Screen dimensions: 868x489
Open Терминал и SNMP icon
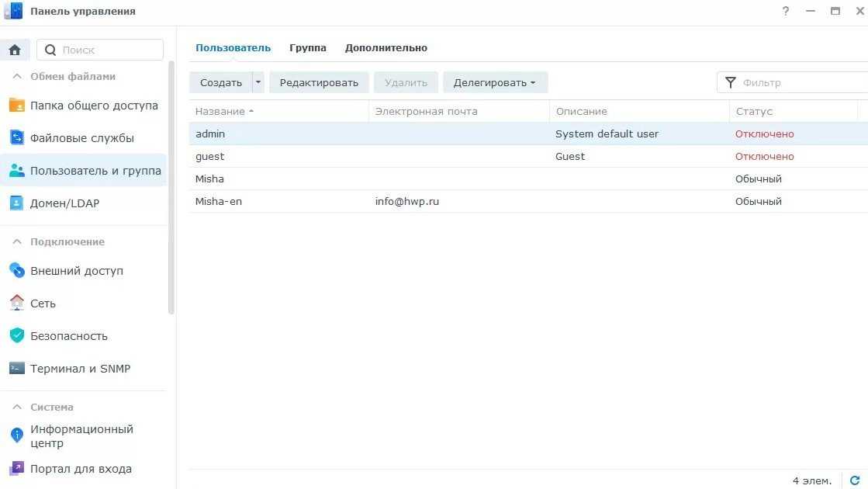coord(17,369)
